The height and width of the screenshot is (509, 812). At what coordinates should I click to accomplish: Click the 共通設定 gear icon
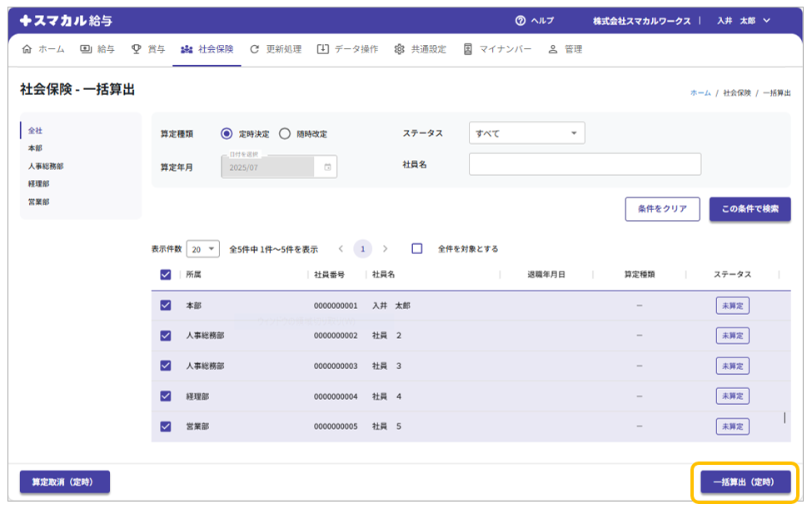pyautogui.click(x=400, y=49)
